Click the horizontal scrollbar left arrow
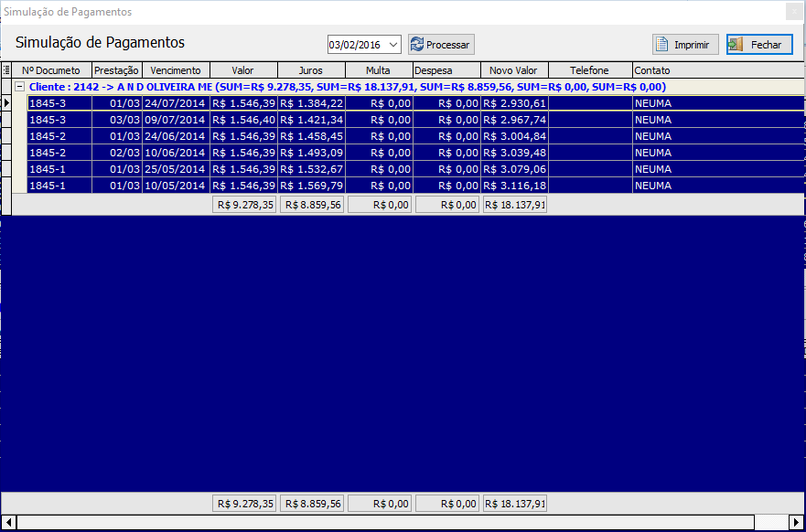Image resolution: width=806 pixels, height=532 pixels. [x=8, y=521]
